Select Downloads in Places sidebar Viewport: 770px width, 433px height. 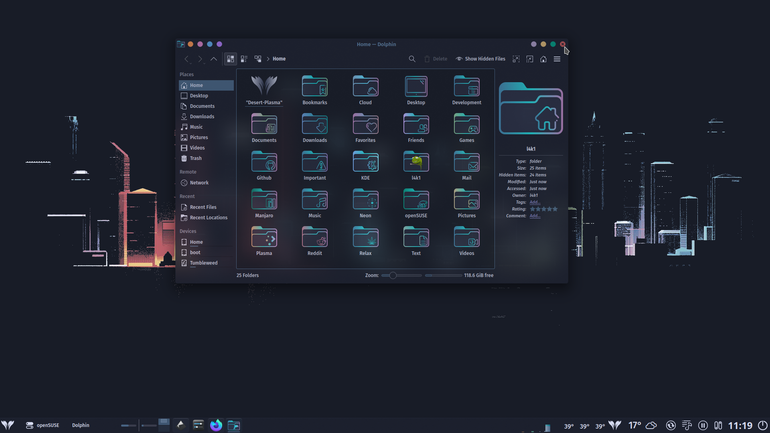point(206,116)
